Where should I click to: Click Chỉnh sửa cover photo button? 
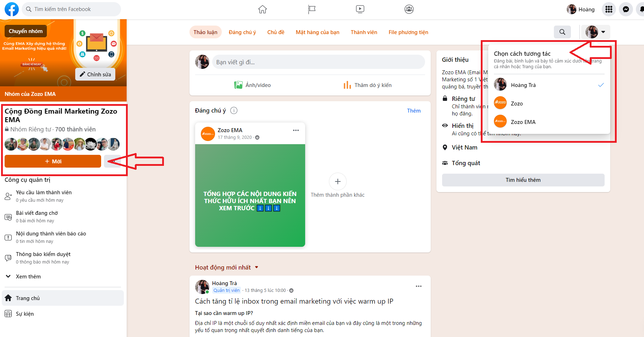95,74
